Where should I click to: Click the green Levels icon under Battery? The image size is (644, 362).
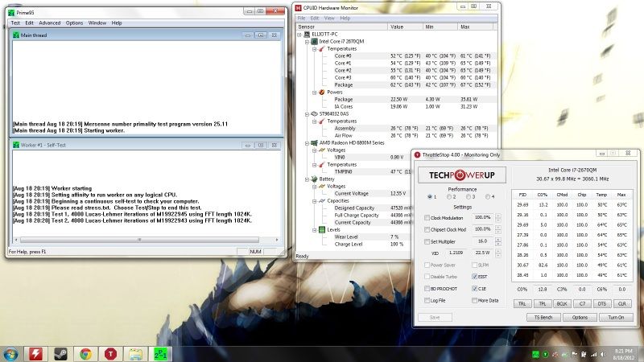click(321, 230)
